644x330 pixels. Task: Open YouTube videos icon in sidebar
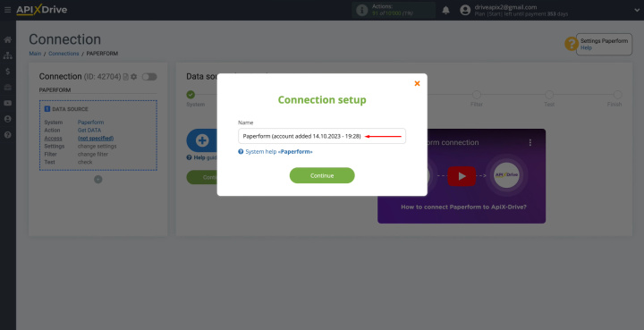coord(8,103)
